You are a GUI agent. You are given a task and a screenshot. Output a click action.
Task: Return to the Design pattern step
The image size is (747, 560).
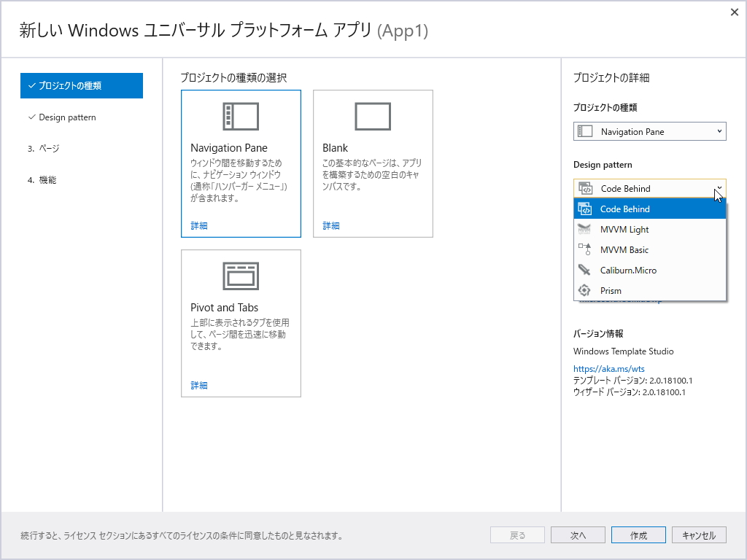(68, 117)
